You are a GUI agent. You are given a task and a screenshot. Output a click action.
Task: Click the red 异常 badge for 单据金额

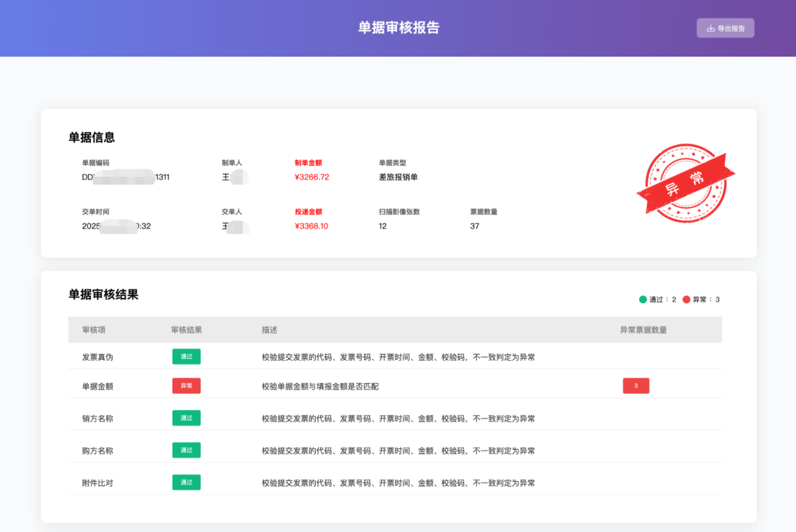coord(187,386)
